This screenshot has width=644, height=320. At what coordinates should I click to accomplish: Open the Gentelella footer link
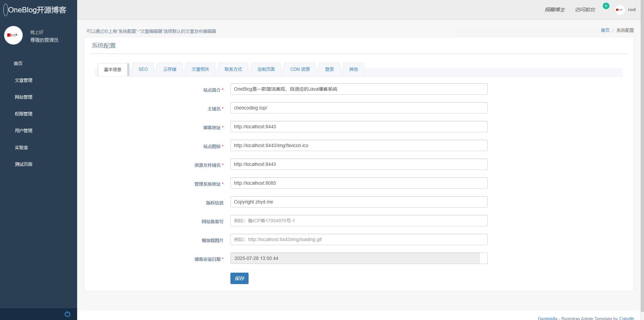point(547,318)
